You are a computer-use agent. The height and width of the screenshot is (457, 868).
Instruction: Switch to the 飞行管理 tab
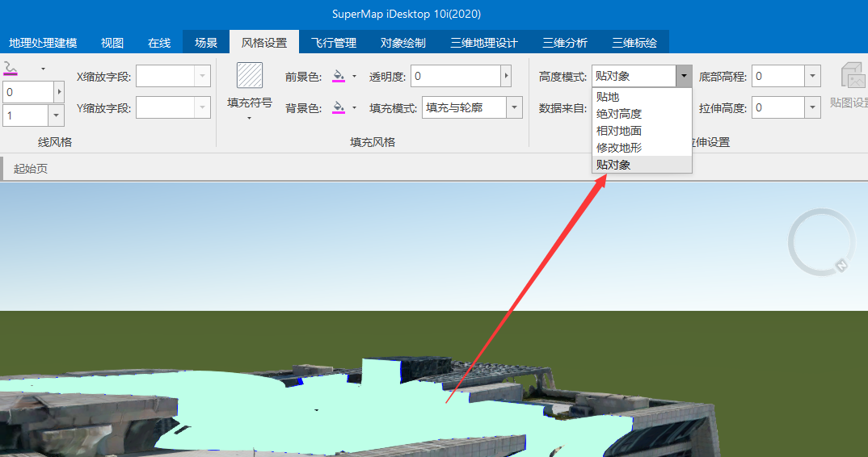tap(333, 43)
